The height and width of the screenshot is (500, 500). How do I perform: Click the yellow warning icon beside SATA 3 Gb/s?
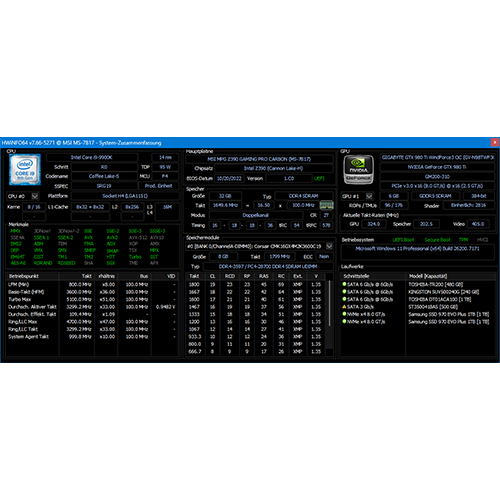point(344,307)
